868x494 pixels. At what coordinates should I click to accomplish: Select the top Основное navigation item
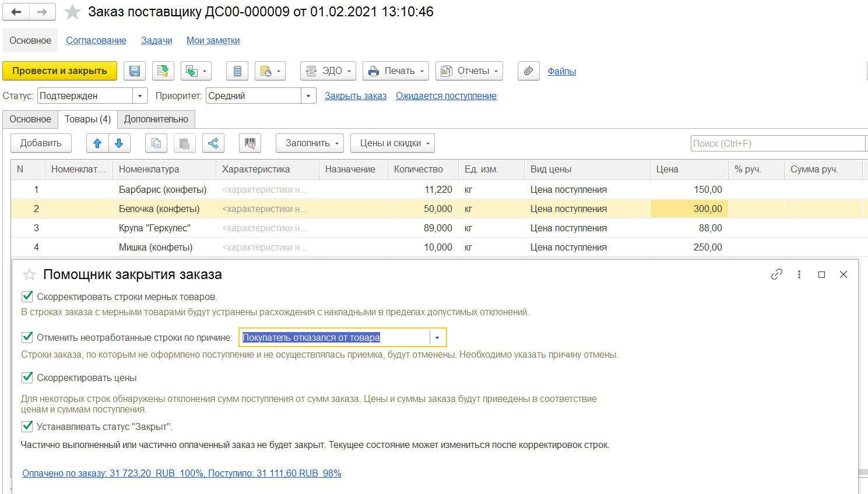[x=30, y=40]
